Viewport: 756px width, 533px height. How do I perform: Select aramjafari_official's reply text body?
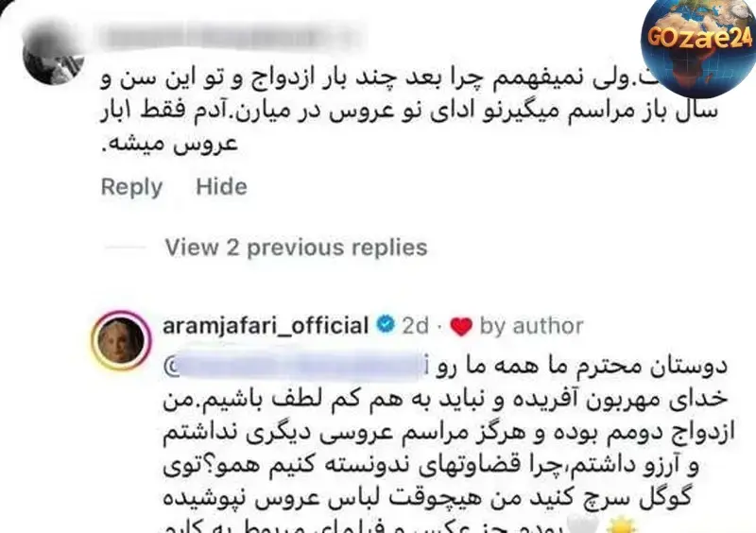coord(448,444)
